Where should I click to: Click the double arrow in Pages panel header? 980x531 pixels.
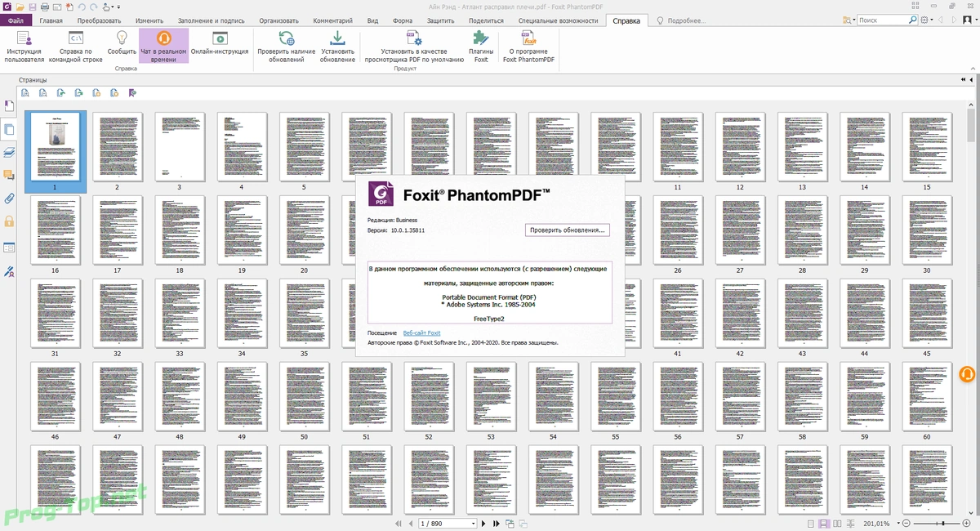[963, 80]
